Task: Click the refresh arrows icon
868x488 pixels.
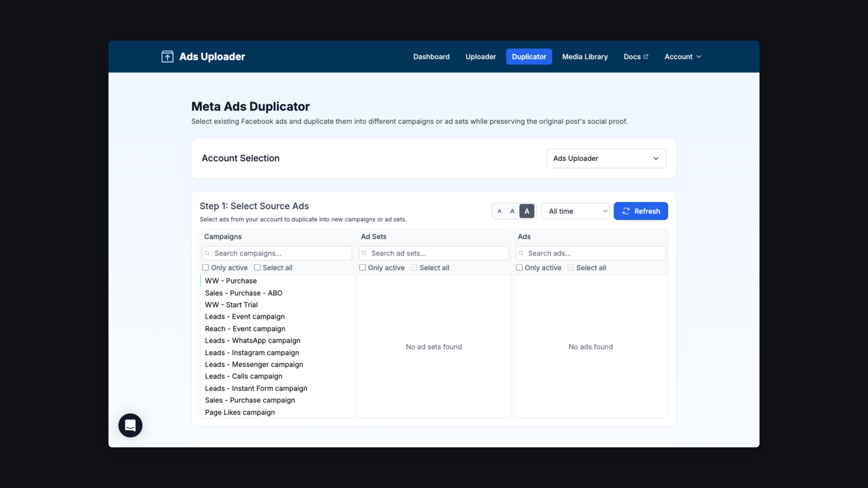Action: pos(626,211)
